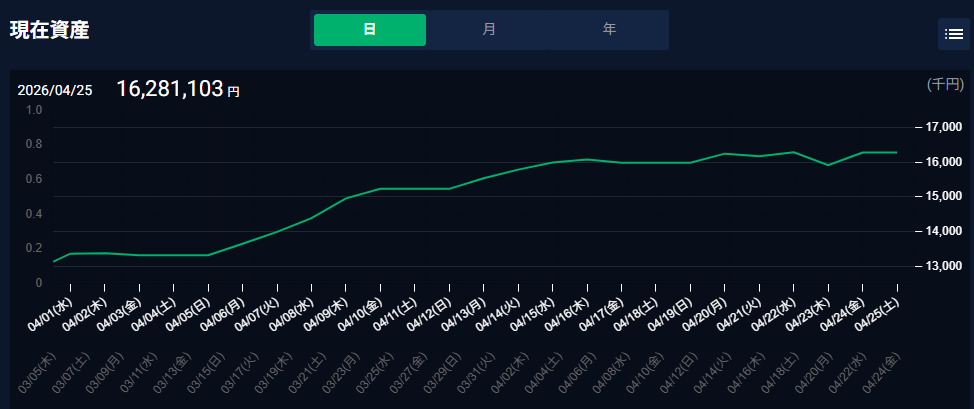974x409 pixels.
Task: Click the 13,000 axis label
Action: tap(943, 266)
